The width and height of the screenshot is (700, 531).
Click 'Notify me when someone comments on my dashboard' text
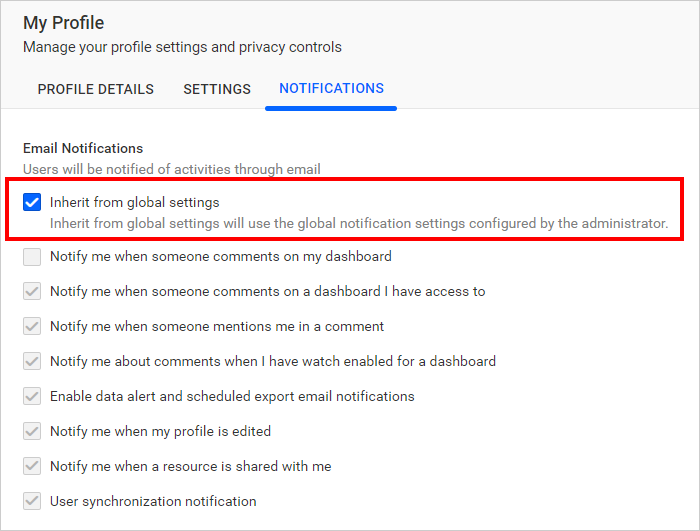[x=221, y=256]
